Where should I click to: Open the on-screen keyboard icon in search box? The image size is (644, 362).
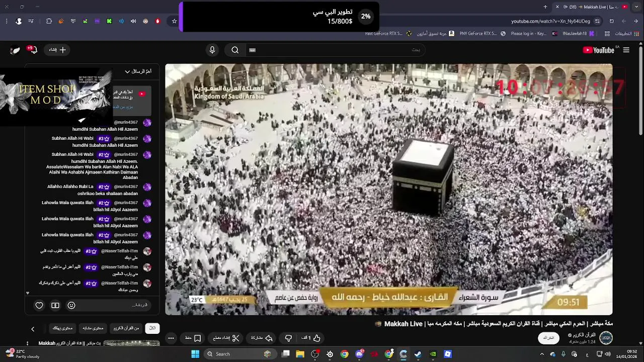pyautogui.click(x=252, y=50)
